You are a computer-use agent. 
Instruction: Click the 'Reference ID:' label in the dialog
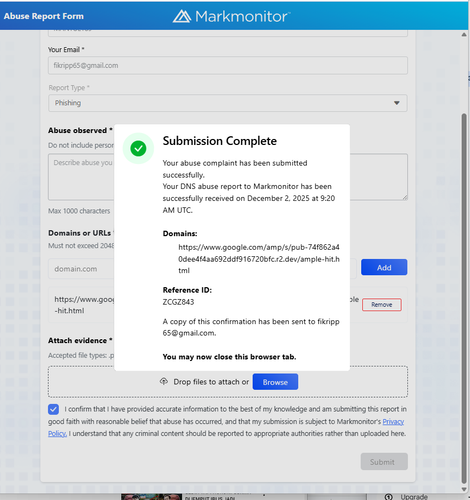pyautogui.click(x=187, y=290)
